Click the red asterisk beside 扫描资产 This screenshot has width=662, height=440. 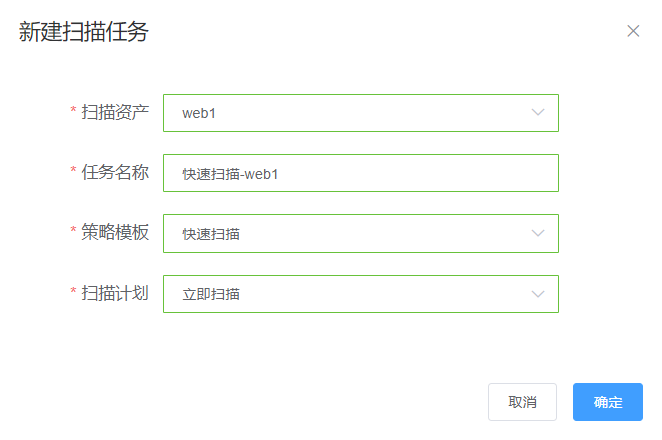[73, 113]
